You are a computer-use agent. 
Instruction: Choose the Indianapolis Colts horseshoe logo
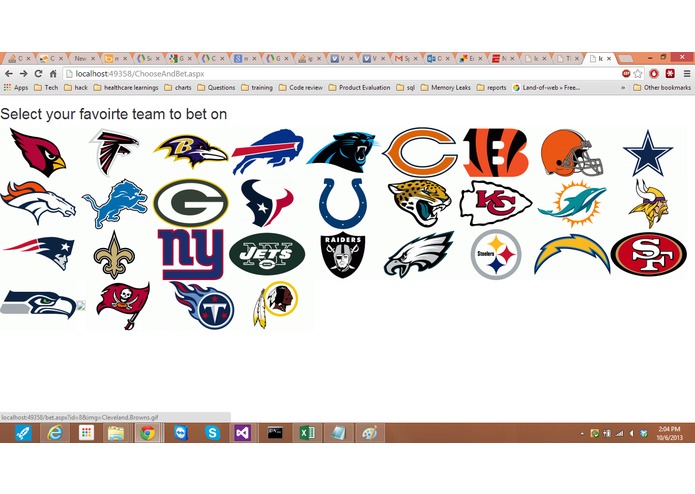tap(343, 203)
